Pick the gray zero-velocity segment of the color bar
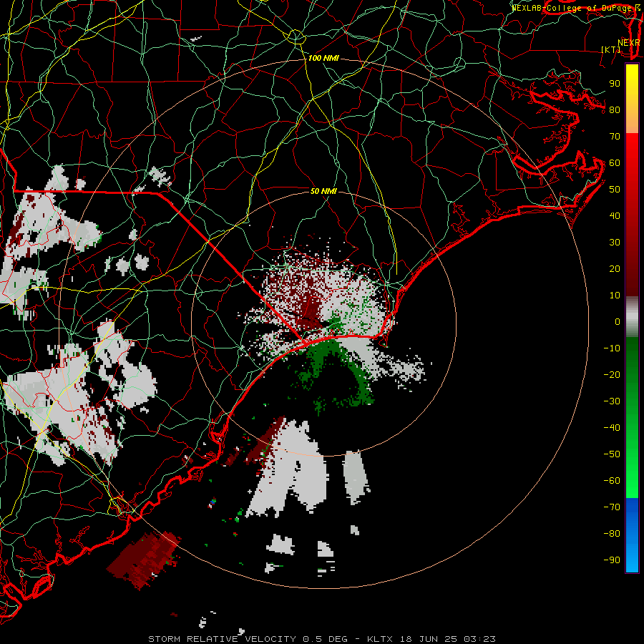 (632, 317)
